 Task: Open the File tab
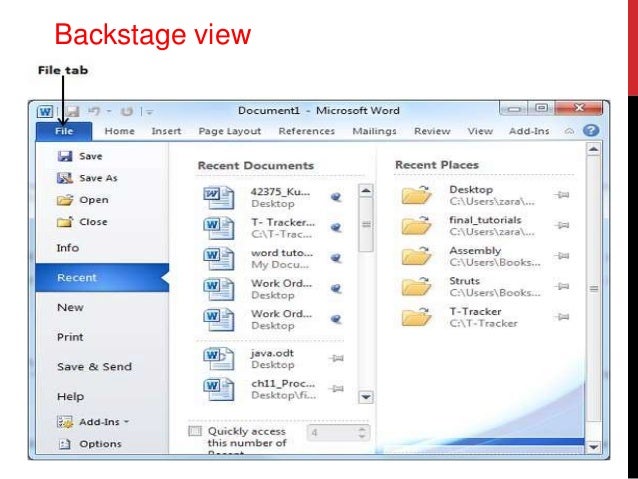pos(64,131)
